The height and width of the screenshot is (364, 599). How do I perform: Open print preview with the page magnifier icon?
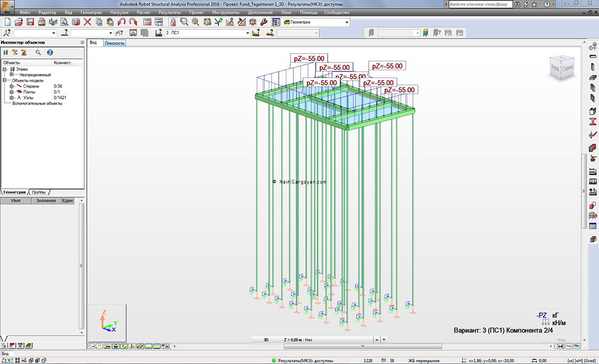click(x=65, y=22)
